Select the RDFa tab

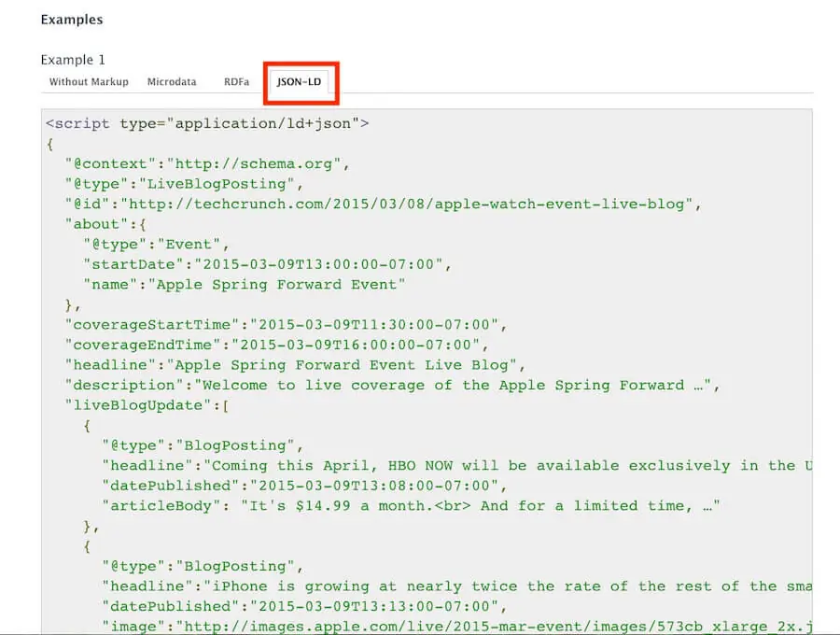click(x=237, y=82)
